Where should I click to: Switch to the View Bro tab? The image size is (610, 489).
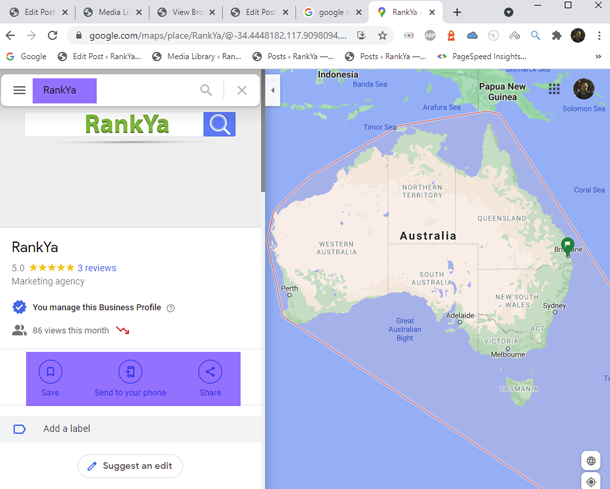pyautogui.click(x=186, y=12)
